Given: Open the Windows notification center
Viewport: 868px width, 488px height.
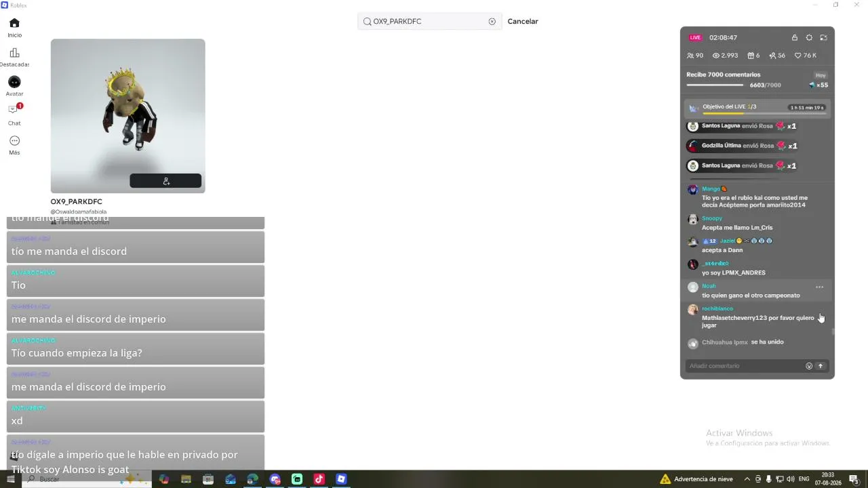Looking at the screenshot, I should 854,479.
